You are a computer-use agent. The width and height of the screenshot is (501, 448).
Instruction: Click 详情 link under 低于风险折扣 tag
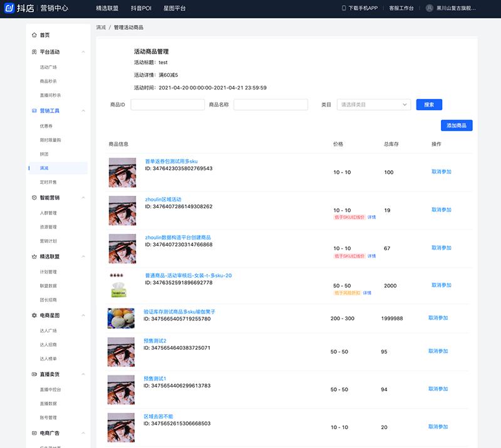point(367,293)
